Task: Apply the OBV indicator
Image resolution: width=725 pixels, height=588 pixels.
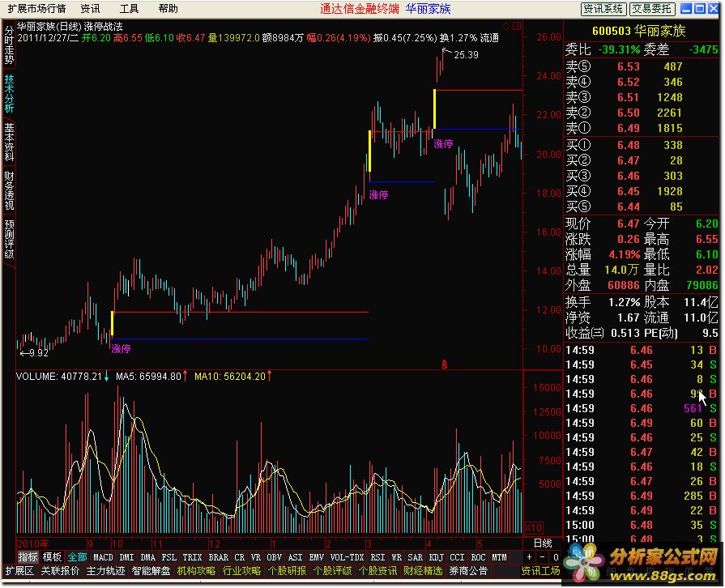Action: [274, 557]
